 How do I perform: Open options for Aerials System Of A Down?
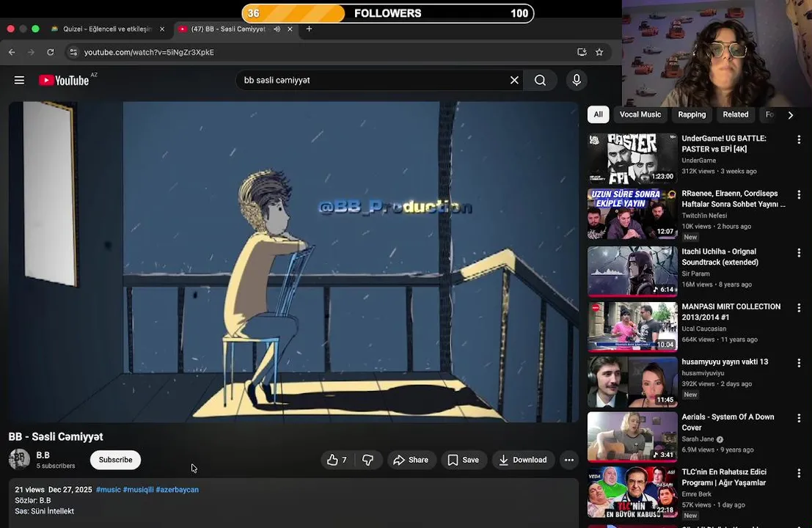(x=799, y=418)
